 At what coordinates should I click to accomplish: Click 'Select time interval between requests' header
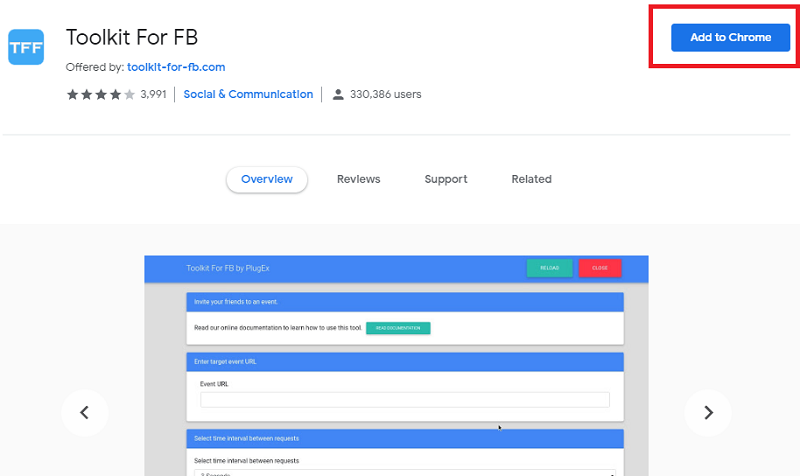405,438
